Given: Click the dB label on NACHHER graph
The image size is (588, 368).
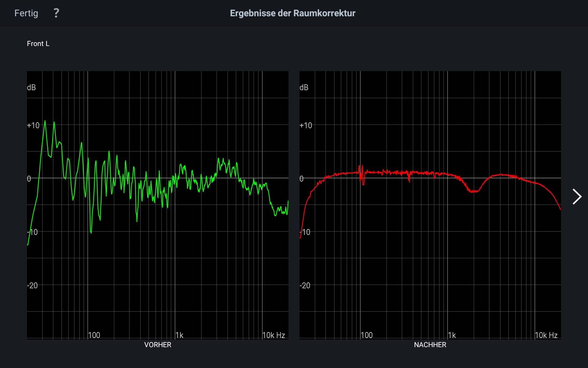Looking at the screenshot, I should 304,88.
